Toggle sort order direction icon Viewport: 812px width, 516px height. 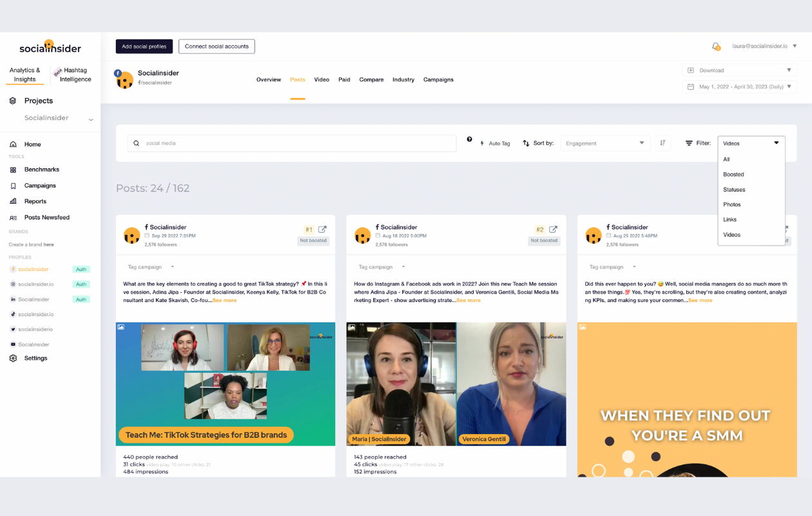(662, 143)
